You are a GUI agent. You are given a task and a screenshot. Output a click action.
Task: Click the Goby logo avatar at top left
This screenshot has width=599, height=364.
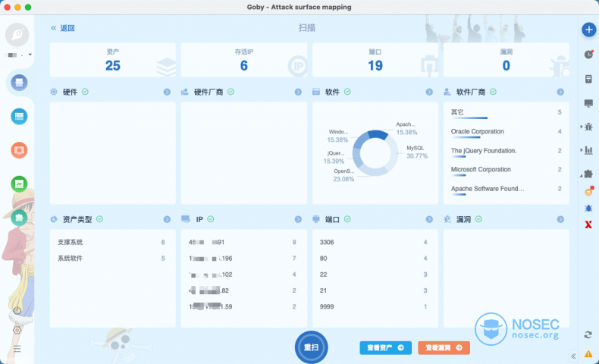tap(17, 35)
